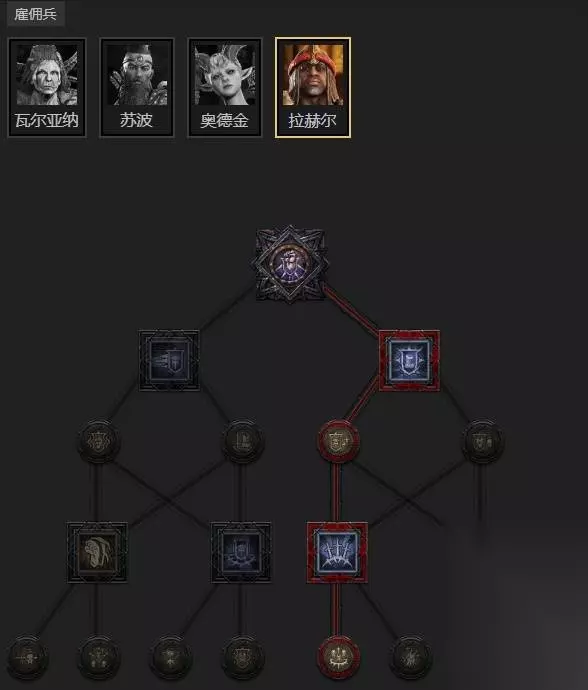Image resolution: width=588 pixels, height=690 pixels.
Task: Select the 苏波 mercenary portrait
Action: 136,88
